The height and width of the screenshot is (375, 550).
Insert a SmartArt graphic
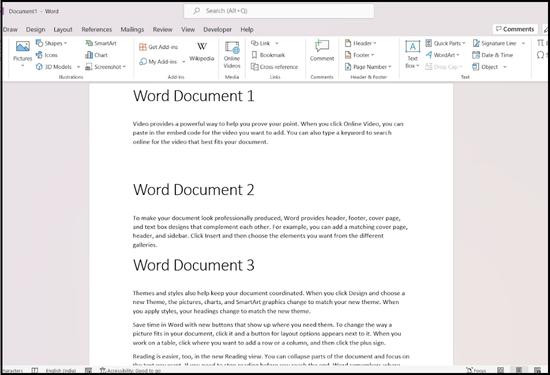[101, 43]
